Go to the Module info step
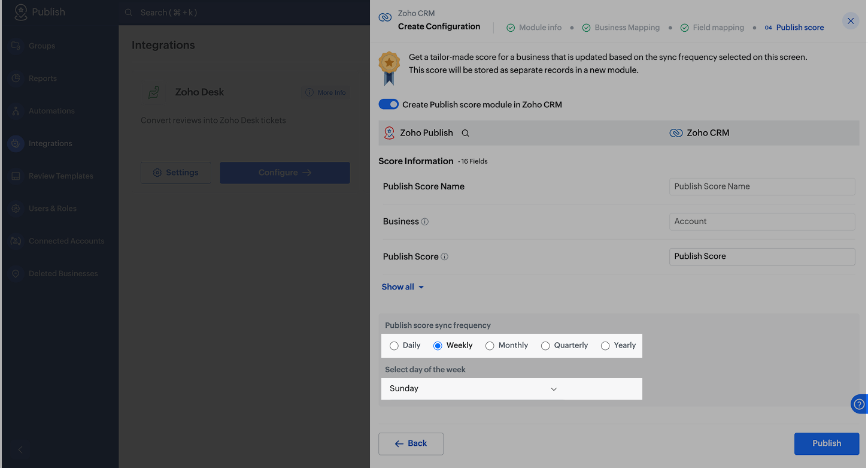Screen dimensions: 868x468 coord(534,28)
